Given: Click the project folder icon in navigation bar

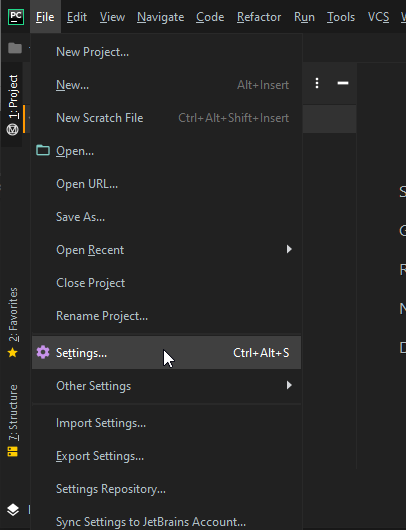Looking at the screenshot, I should tap(15, 48).
